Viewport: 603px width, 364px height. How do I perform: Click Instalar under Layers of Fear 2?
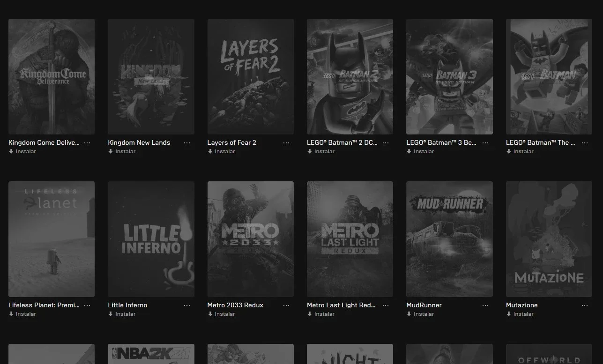tap(222, 151)
